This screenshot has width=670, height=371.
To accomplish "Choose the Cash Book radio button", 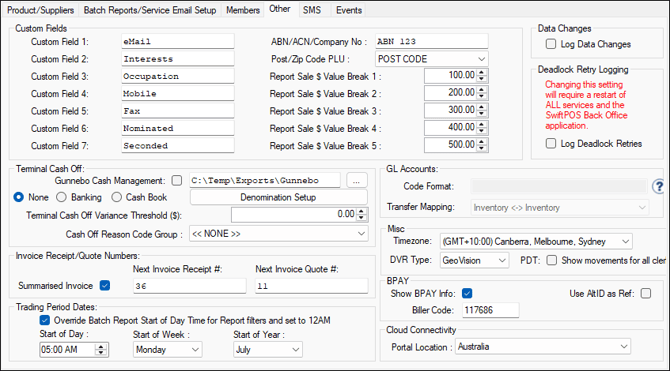I will 116,197.
